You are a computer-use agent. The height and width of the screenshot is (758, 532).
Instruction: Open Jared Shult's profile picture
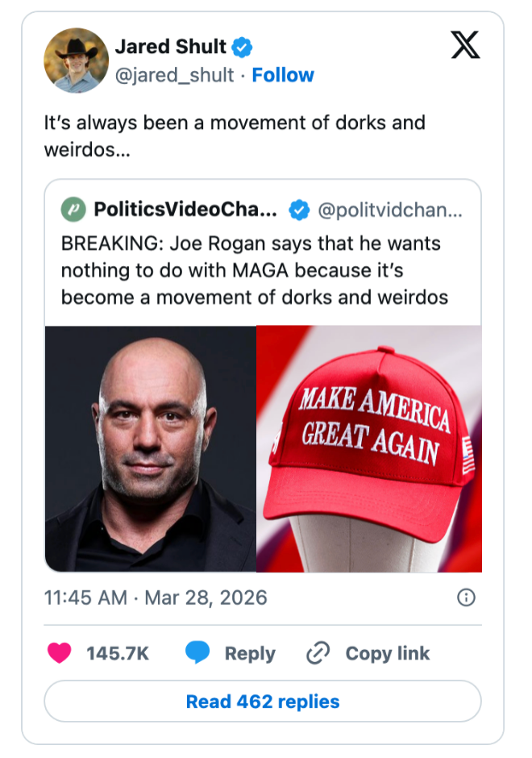pos(76,60)
